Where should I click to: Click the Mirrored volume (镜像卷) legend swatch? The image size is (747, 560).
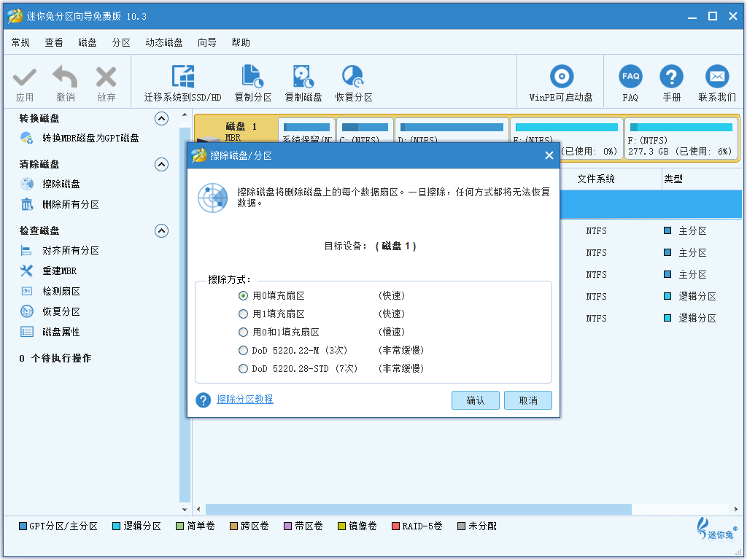coord(341,526)
